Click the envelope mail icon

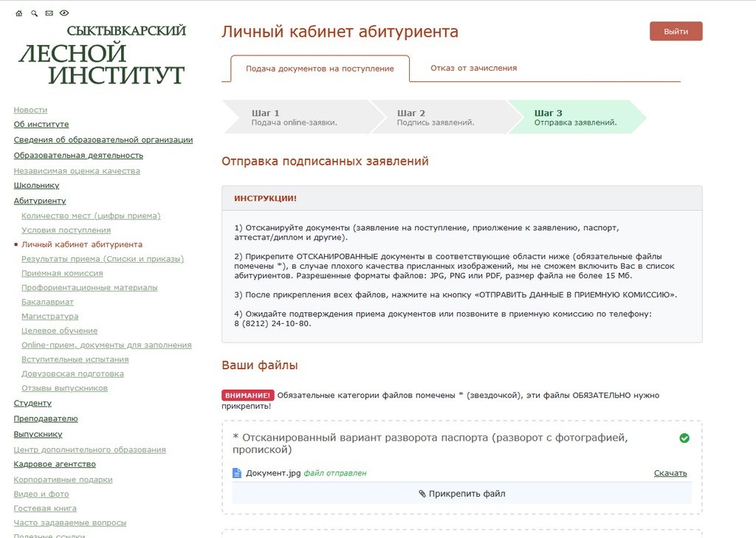coord(49,13)
